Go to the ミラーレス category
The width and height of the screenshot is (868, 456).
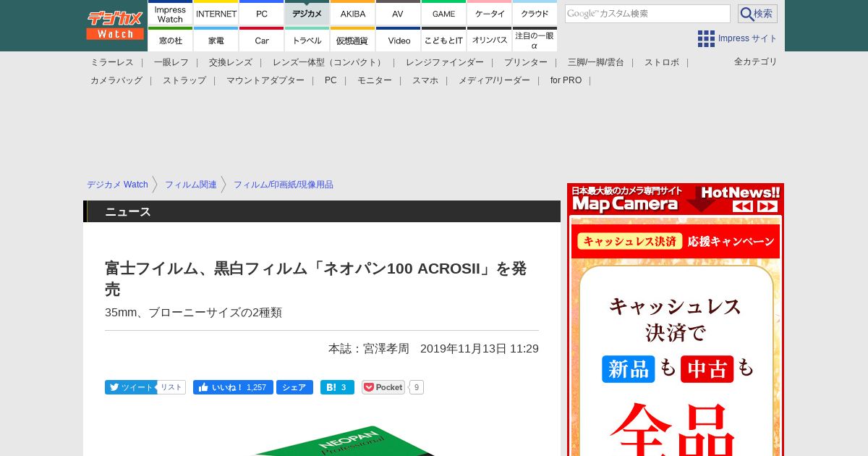(112, 62)
